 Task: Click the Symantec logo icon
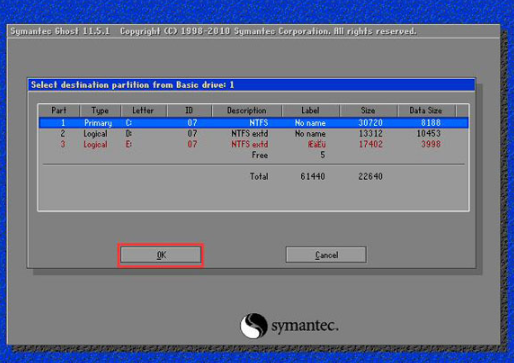254,325
